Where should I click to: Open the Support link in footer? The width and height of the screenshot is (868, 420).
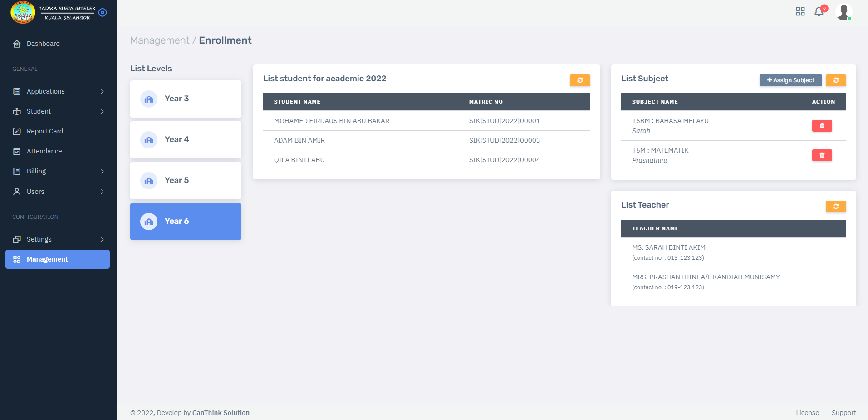tap(843, 413)
